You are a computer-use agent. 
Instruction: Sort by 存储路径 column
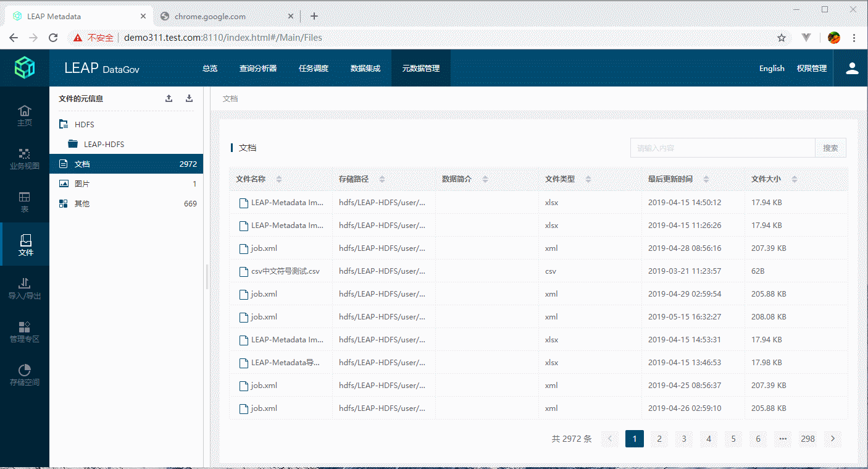click(x=382, y=179)
